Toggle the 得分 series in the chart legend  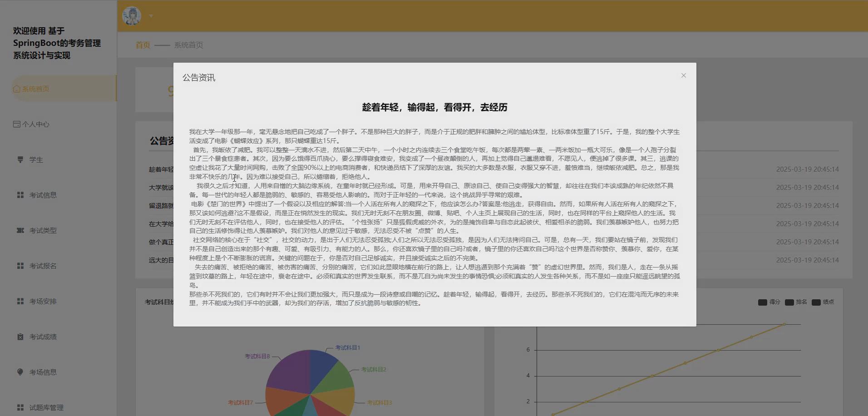tap(763, 302)
